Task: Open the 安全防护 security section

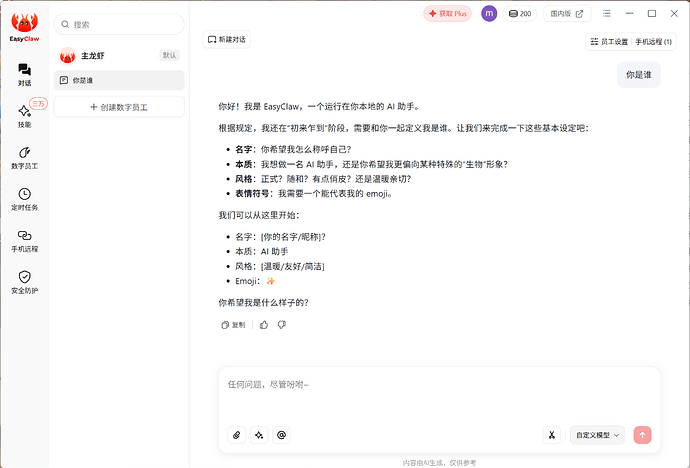Action: click(24, 282)
